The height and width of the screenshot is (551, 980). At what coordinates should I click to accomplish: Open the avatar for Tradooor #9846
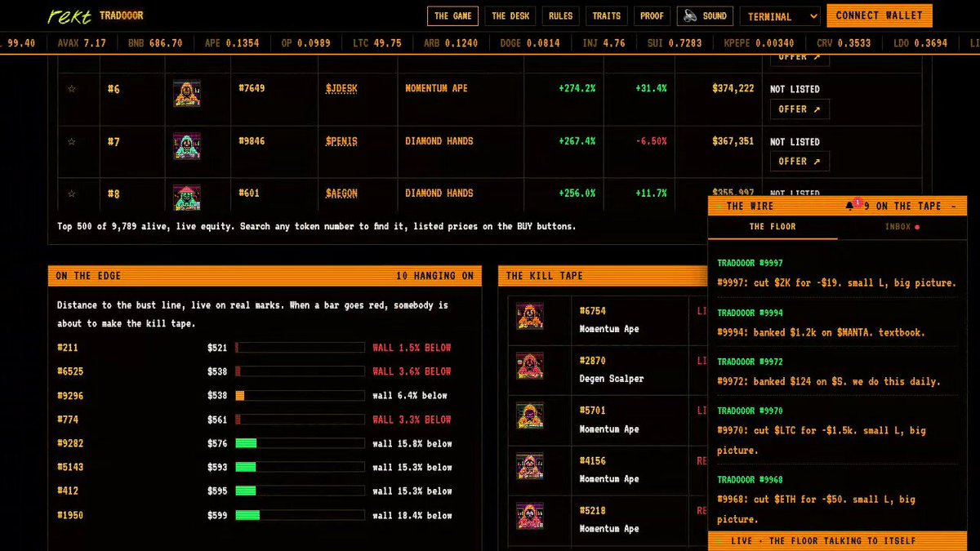click(187, 145)
